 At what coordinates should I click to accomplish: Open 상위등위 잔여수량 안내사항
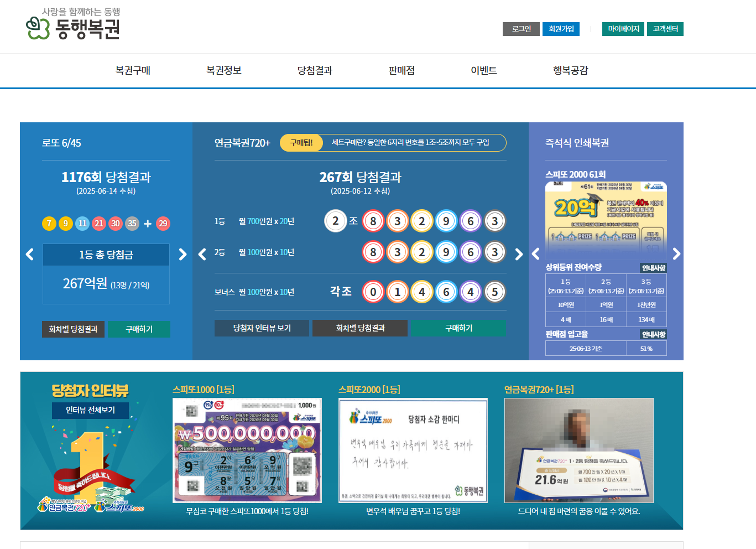click(654, 268)
